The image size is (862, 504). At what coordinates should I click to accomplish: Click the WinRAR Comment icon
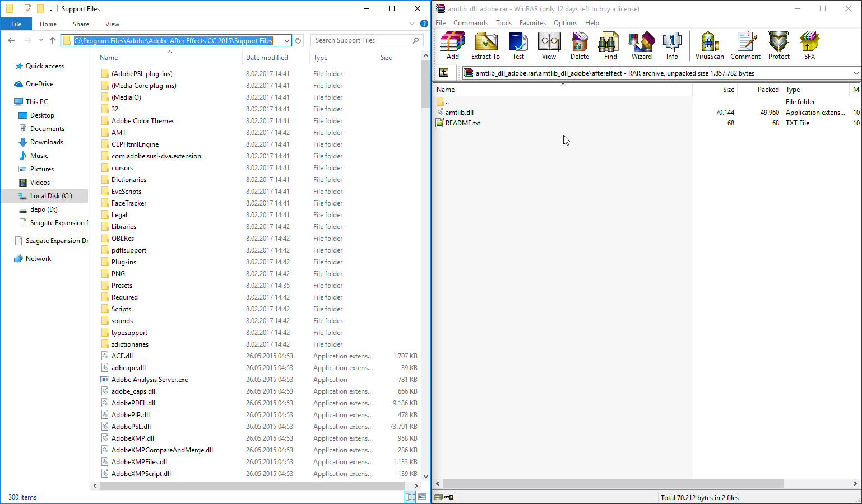coord(745,45)
